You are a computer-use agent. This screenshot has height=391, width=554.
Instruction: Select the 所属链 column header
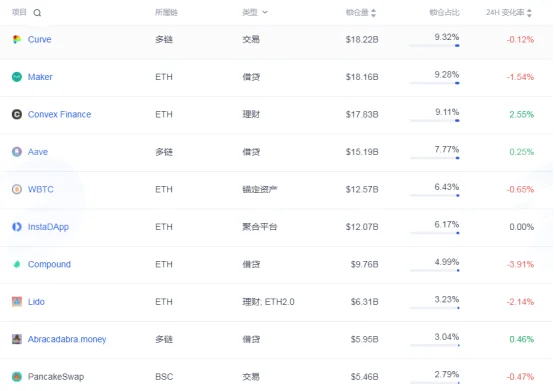coord(166,13)
